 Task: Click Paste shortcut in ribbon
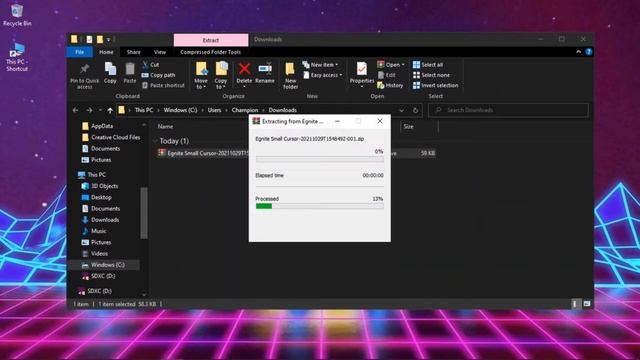coord(163,85)
